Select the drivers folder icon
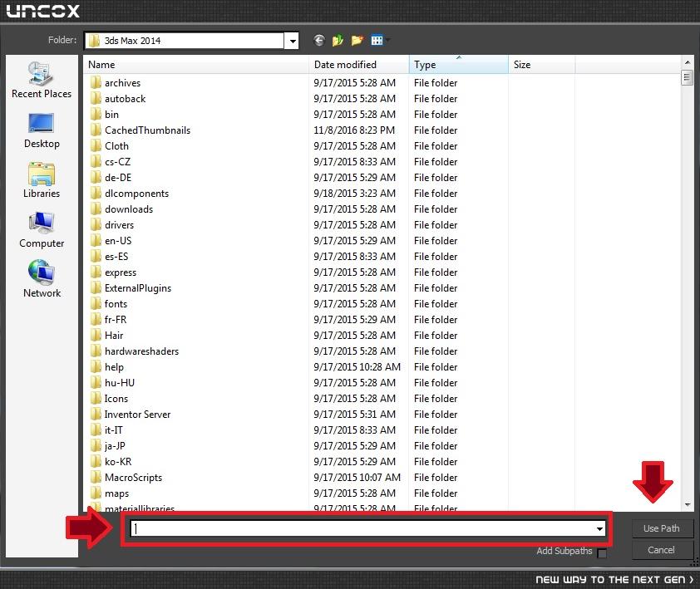 tap(95, 225)
